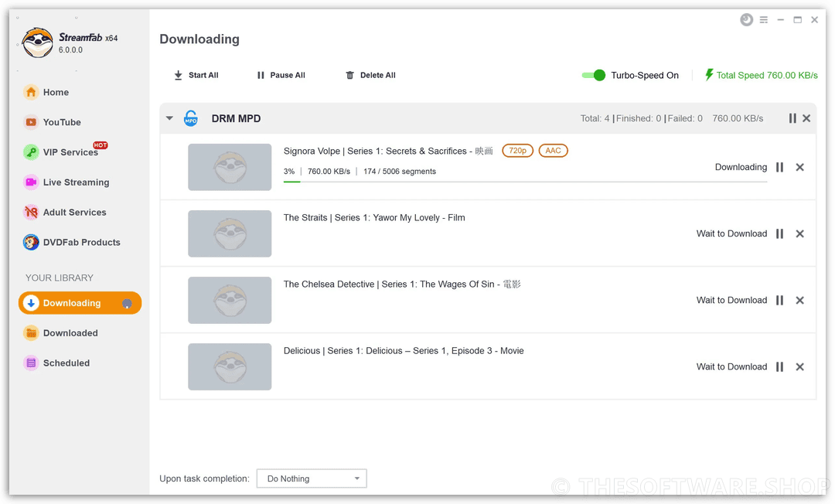Screen dimensions: 835x504
Task: Remove the DRM MPD group
Action: point(806,118)
